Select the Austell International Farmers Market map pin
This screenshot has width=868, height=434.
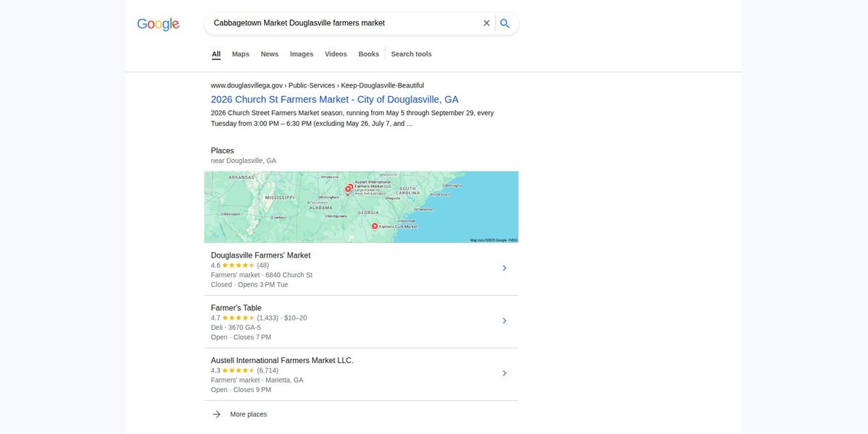pos(349,187)
